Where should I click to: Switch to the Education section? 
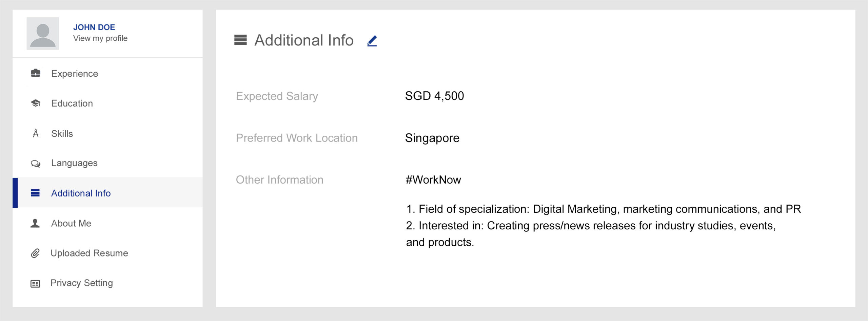(x=72, y=103)
